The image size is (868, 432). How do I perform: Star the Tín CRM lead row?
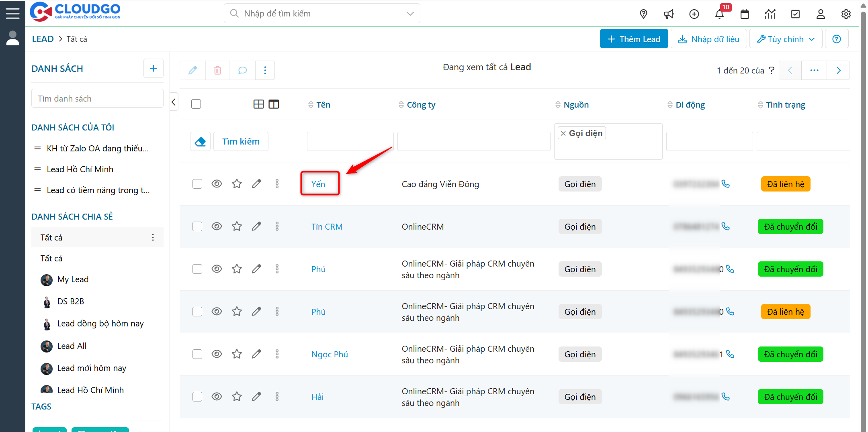pyautogui.click(x=237, y=226)
